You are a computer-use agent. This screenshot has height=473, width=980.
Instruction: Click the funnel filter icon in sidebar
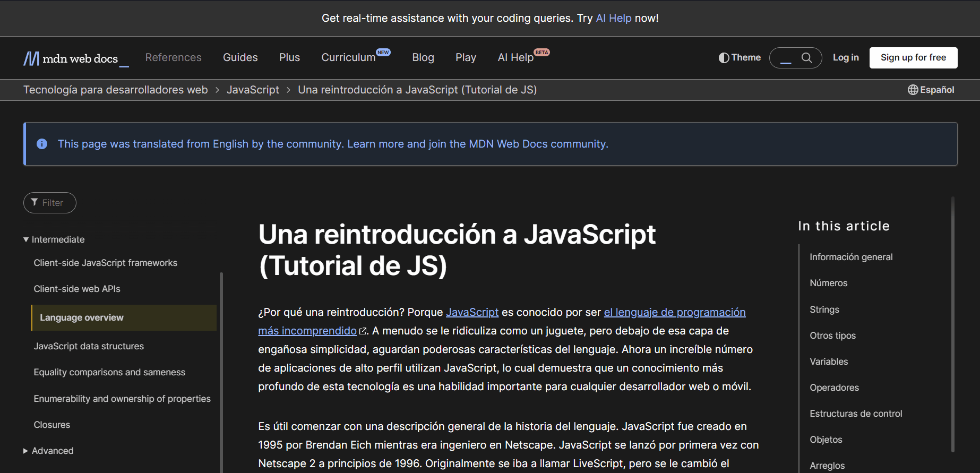click(35, 202)
